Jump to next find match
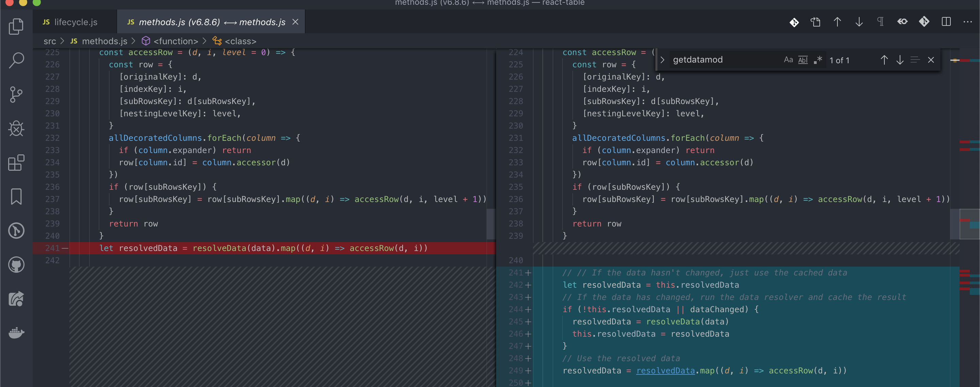The width and height of the screenshot is (980, 387). (x=900, y=60)
